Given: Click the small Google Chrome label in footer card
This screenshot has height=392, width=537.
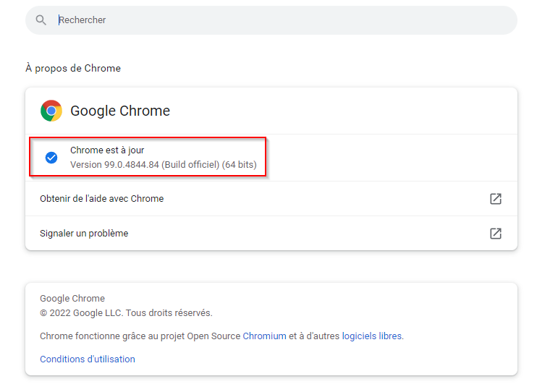Looking at the screenshot, I should [x=72, y=299].
